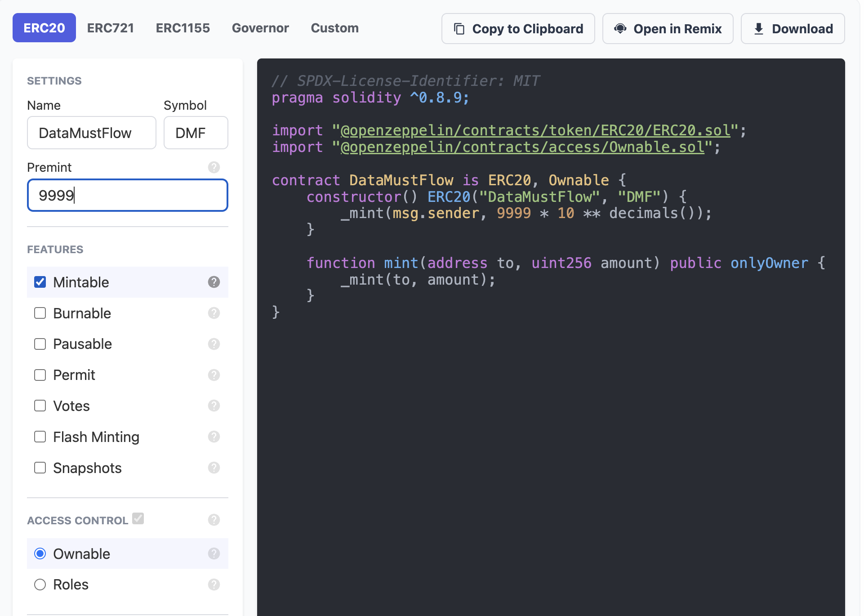Open the ERC20.sol import link in code
The height and width of the screenshot is (616, 864).
534,130
